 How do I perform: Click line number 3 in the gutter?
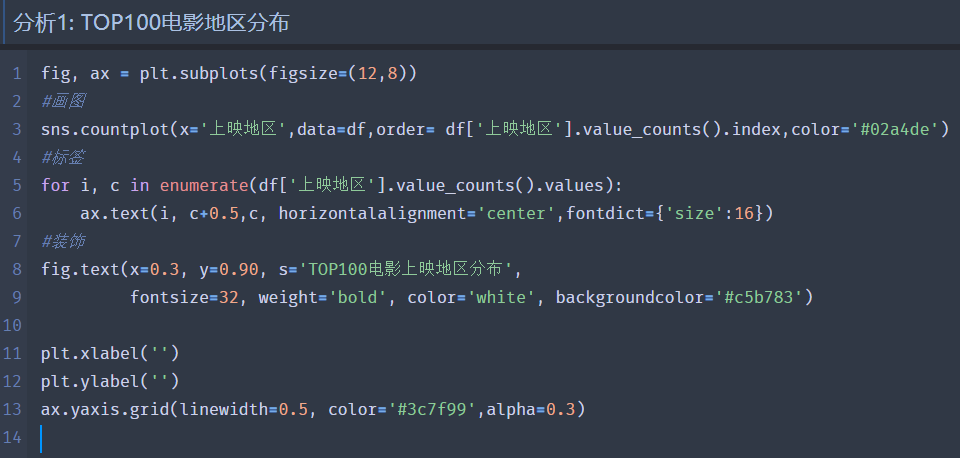(17, 129)
